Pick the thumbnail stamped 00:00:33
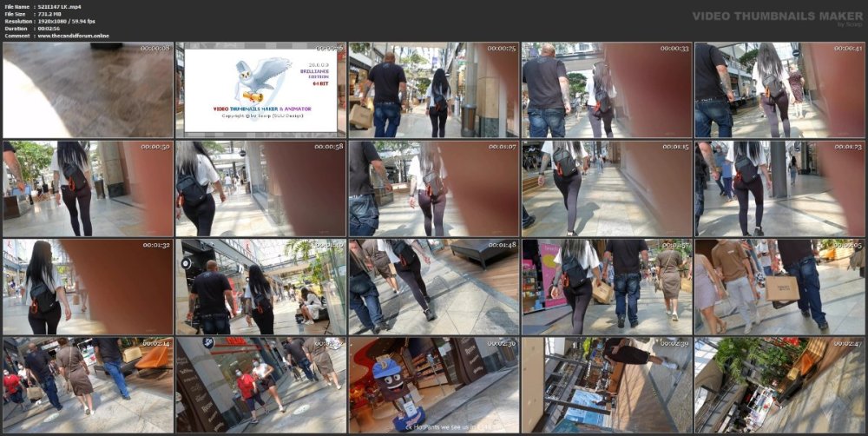Screen dimensions: 868x436 click(x=607, y=90)
